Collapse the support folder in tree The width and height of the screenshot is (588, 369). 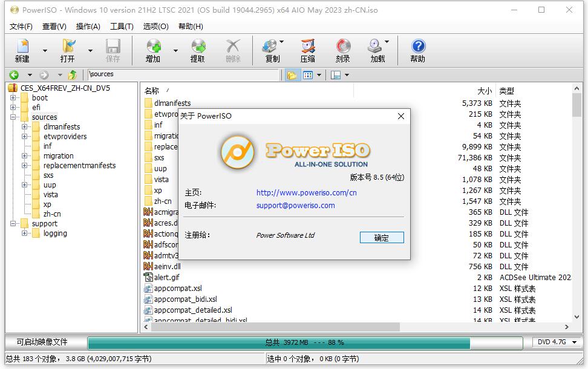coord(13,223)
